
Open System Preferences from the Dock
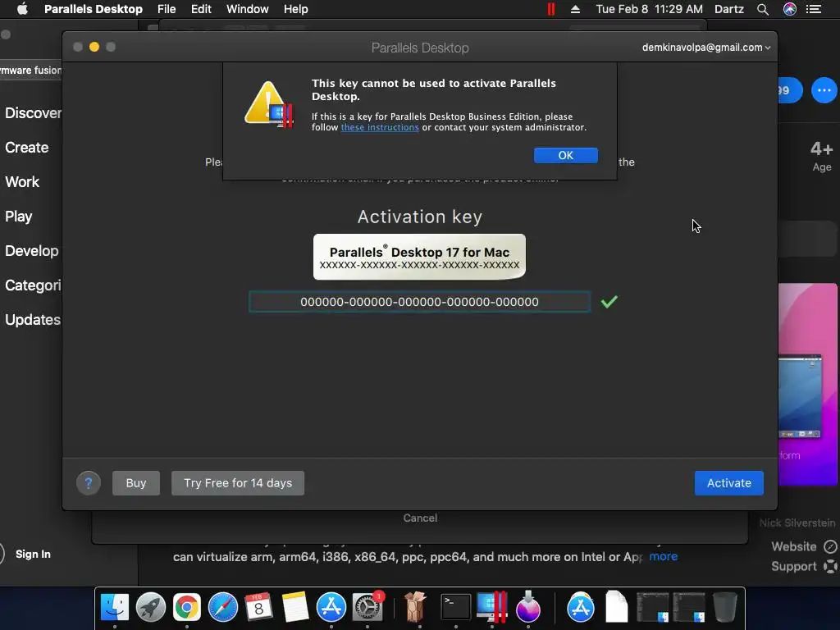coord(367,608)
